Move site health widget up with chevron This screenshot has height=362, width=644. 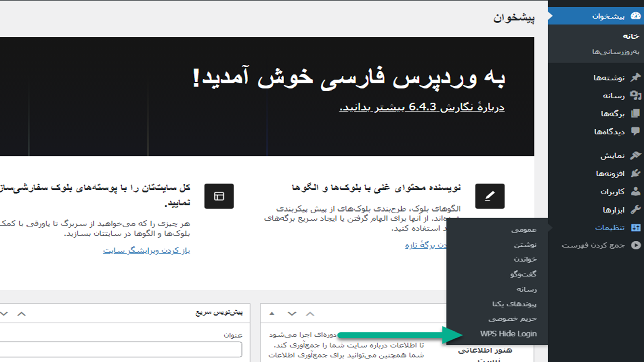[x=310, y=314]
